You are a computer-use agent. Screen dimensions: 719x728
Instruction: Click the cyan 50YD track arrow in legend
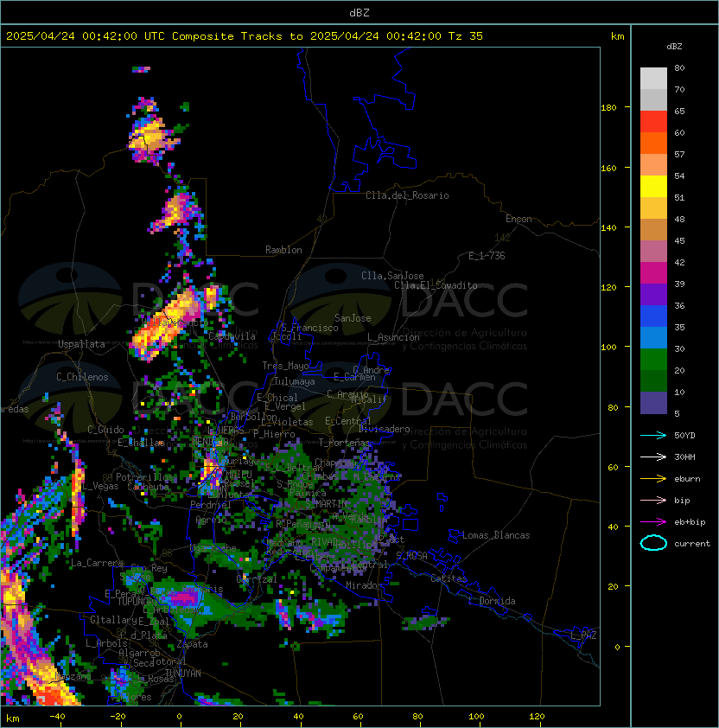(653, 435)
